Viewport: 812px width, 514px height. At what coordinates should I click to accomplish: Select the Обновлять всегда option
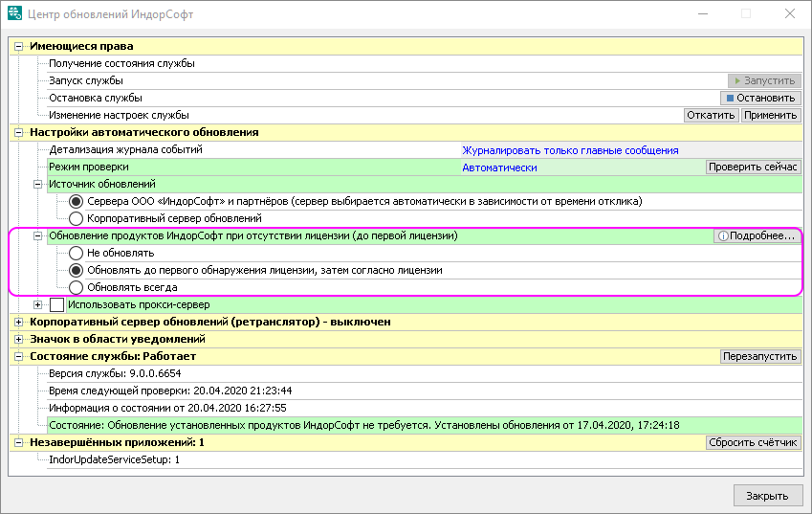(77, 287)
